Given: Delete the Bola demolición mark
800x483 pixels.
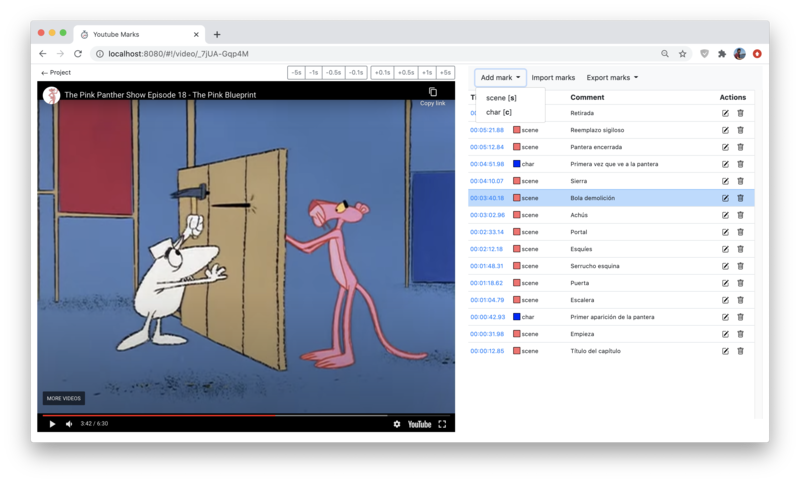Looking at the screenshot, I should click(x=740, y=198).
